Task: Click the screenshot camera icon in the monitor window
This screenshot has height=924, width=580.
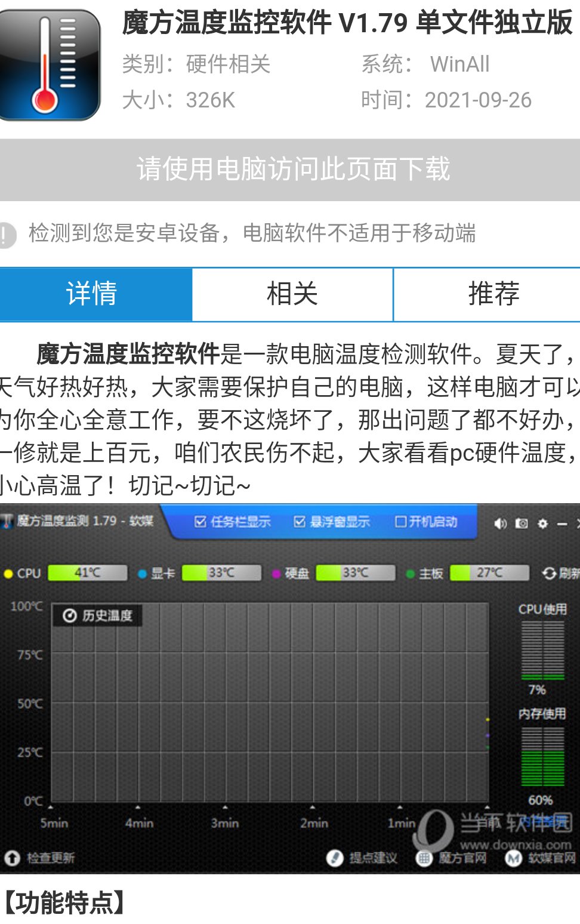Action: click(522, 523)
